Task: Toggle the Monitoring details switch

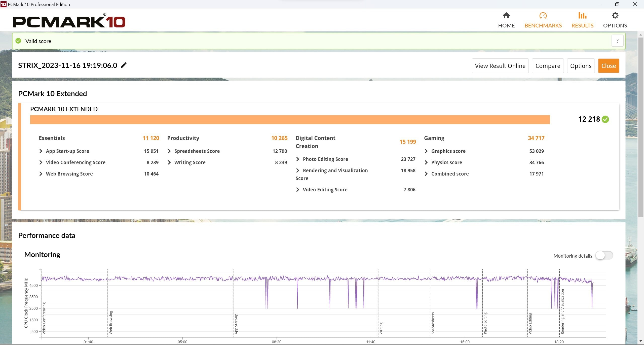Action: click(603, 255)
